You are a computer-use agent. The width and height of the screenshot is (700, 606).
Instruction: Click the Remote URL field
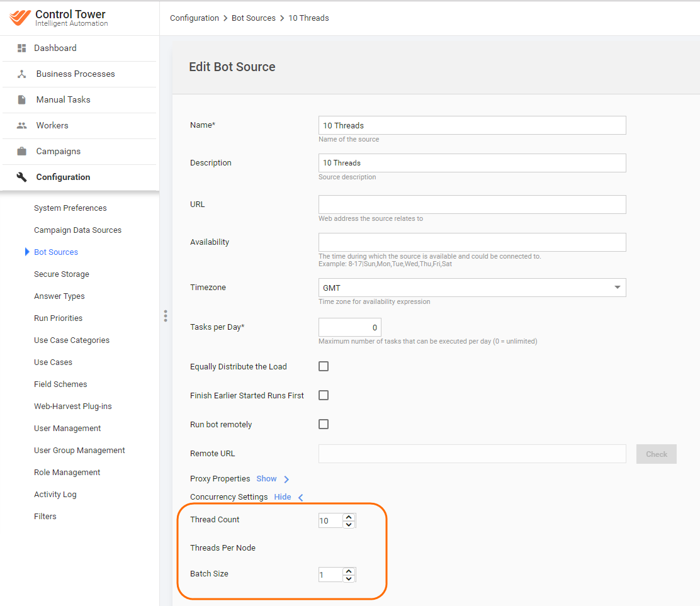472,454
